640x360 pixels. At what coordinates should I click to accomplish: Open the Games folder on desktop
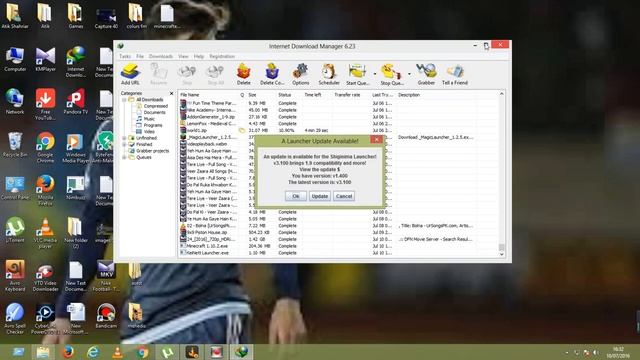[76, 16]
